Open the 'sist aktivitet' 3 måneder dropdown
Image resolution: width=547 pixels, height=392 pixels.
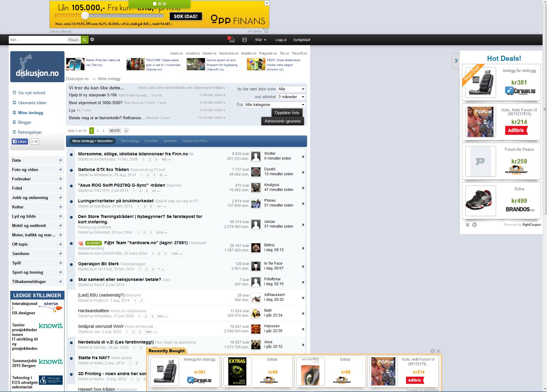tap(291, 97)
